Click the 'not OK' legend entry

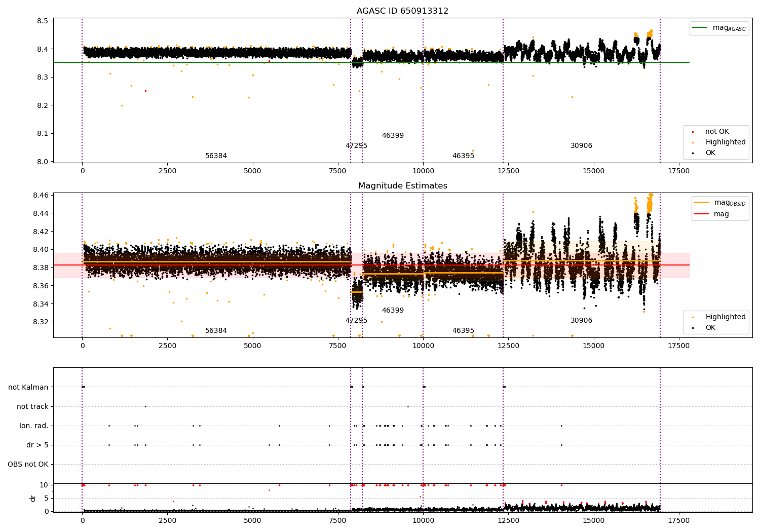coord(717,132)
